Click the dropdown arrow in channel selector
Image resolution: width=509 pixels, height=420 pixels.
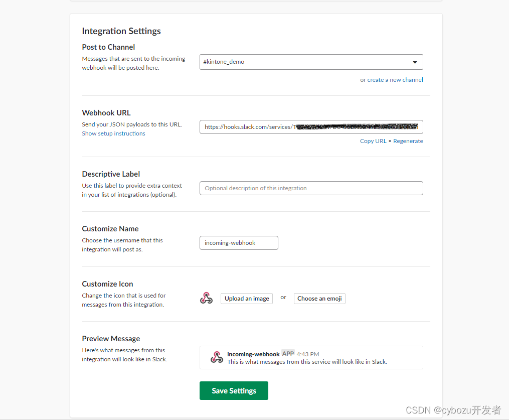click(415, 62)
